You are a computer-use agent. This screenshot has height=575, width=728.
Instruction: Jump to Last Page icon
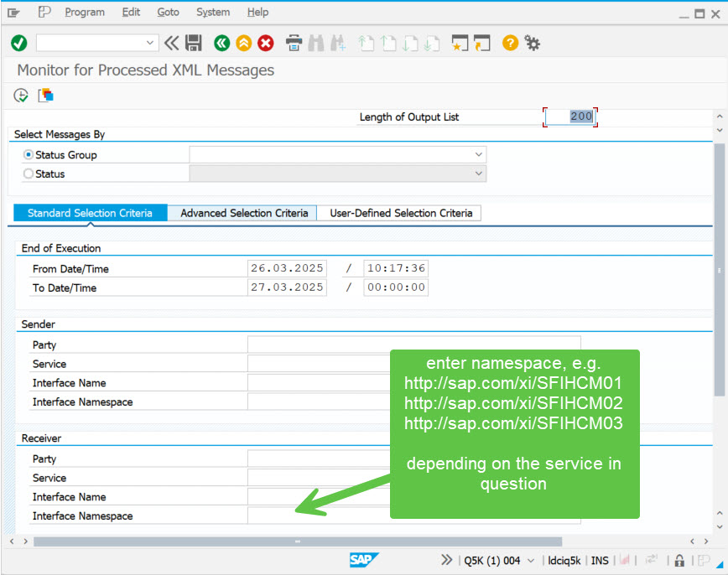[432, 43]
